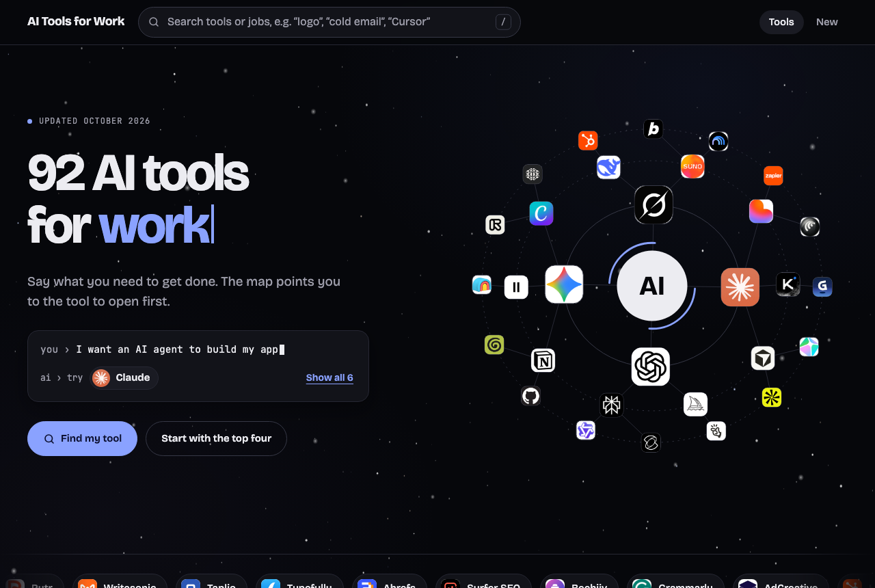875x588 pixels.
Task: Click the gray ripple sphere icon
Action: click(810, 226)
